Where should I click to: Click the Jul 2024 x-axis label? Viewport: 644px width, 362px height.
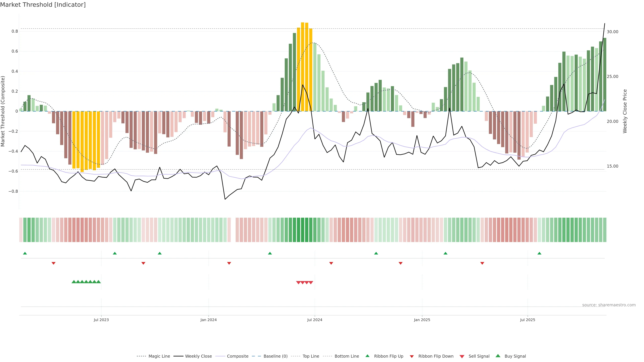point(314,320)
